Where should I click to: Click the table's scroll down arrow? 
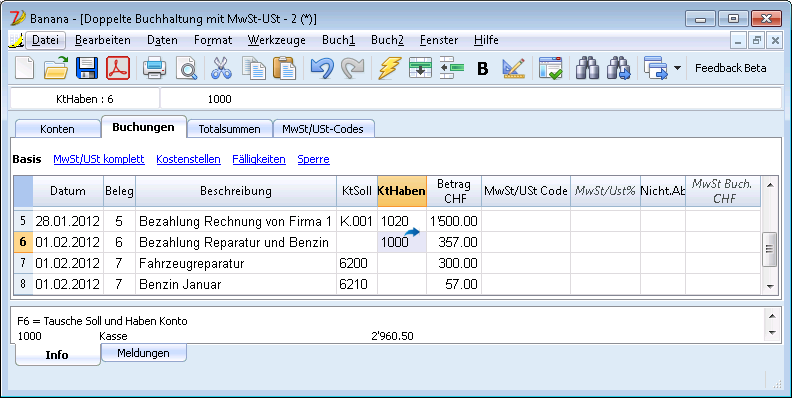point(770,286)
